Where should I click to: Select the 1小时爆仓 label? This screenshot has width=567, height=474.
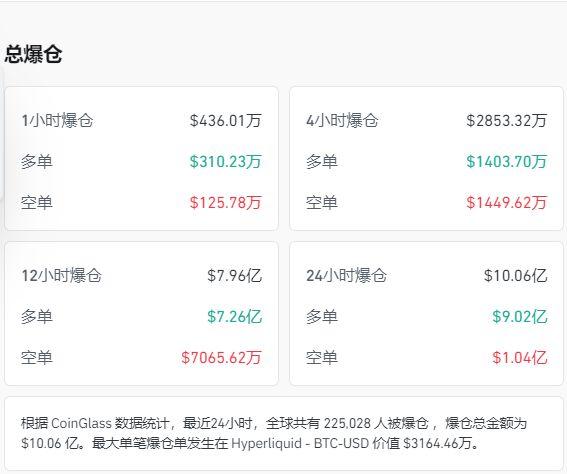pyautogui.click(x=57, y=120)
